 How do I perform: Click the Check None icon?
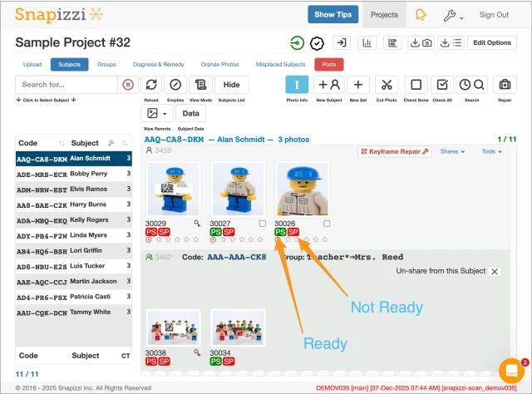pos(416,85)
